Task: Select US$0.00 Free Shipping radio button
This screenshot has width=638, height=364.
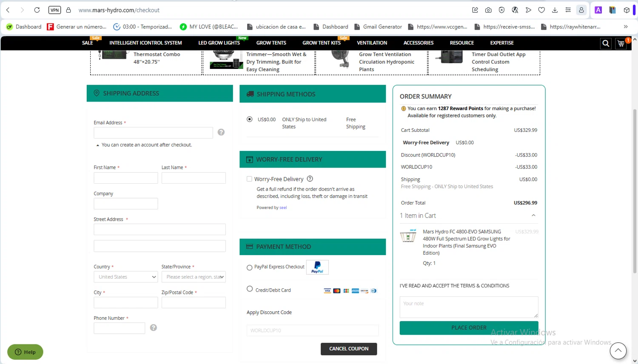Action: click(x=250, y=119)
